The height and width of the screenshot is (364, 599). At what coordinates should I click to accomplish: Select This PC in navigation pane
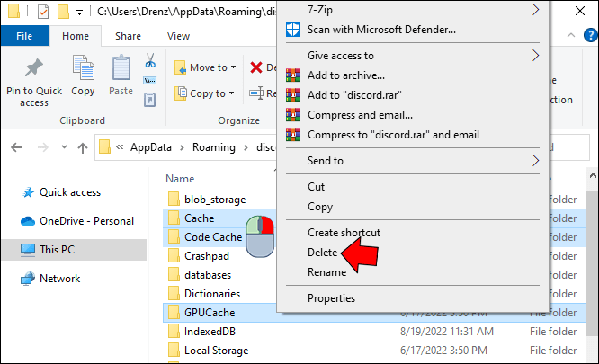point(57,250)
